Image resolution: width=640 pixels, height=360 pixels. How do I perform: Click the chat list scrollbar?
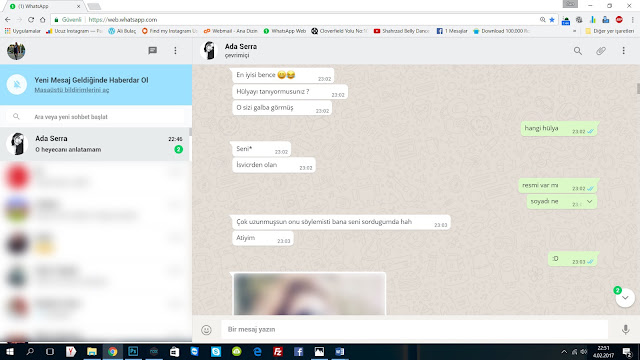[x=190, y=131]
